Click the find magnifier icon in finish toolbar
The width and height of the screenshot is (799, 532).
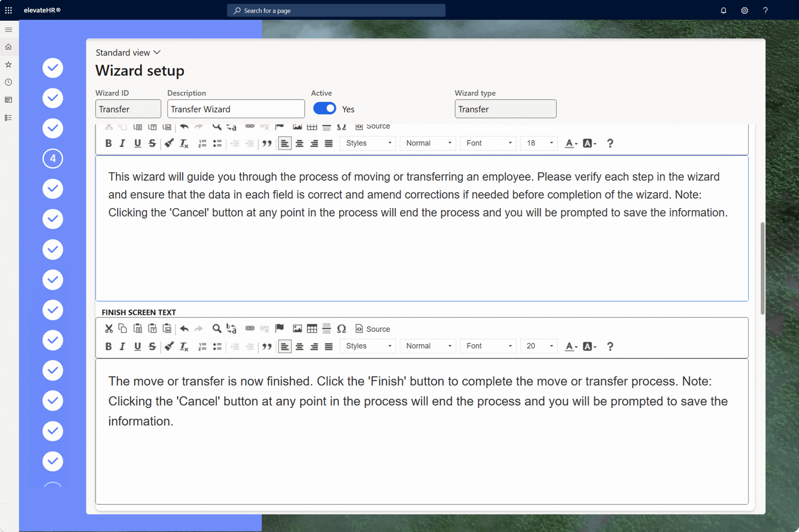pyautogui.click(x=217, y=329)
